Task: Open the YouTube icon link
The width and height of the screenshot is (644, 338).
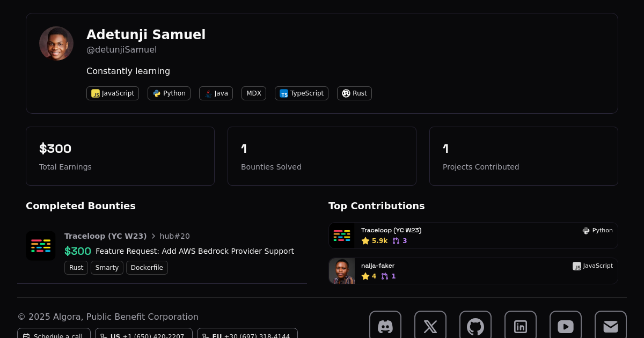Action: [566, 326]
